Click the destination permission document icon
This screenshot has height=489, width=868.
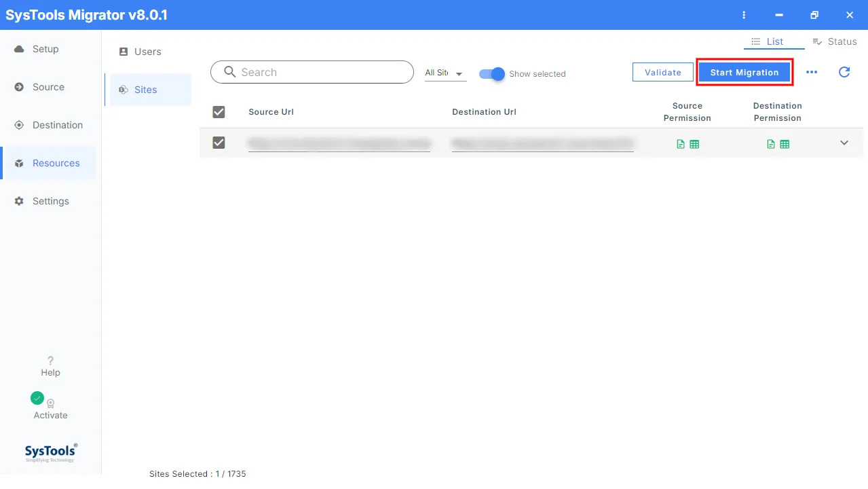pos(771,144)
